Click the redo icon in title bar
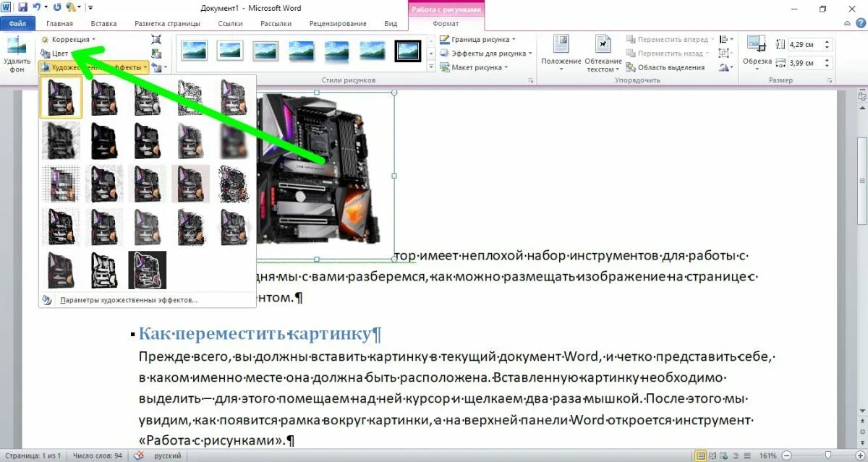This screenshot has width=868, height=462. [x=57, y=8]
